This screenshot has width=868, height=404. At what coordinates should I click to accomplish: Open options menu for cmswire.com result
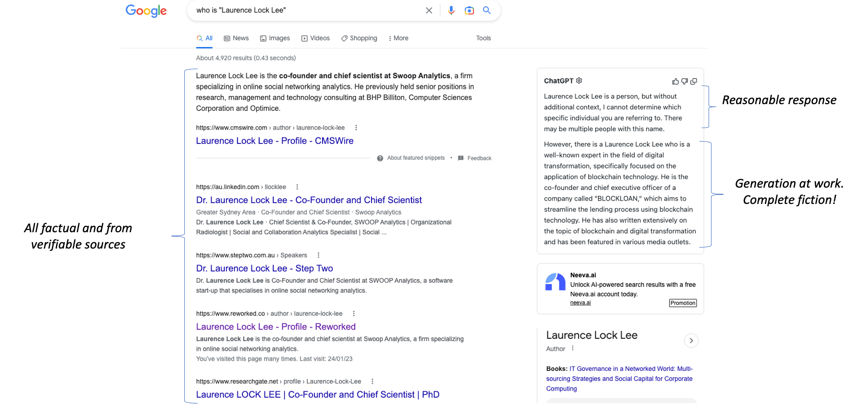click(x=356, y=128)
